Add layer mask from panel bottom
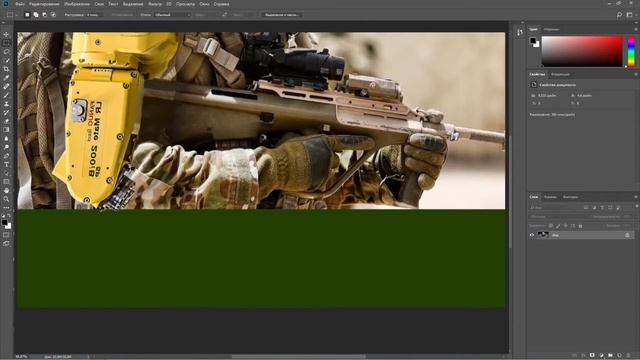Viewport: 640px width, 360px height. pos(592,356)
